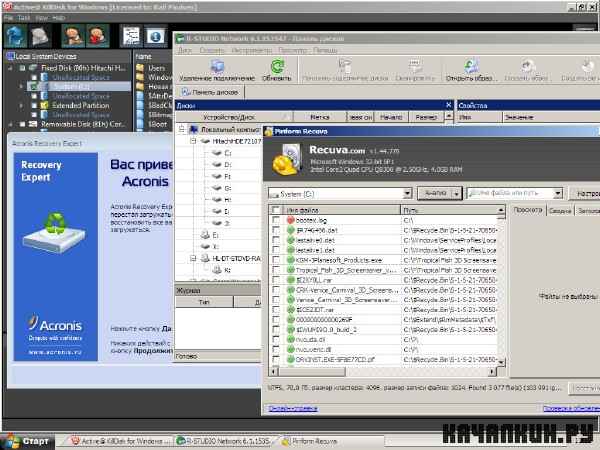The width and height of the screenshot is (600, 450).
Task: Switch to R-STUDIO Network taskbar button
Action: click(225, 442)
